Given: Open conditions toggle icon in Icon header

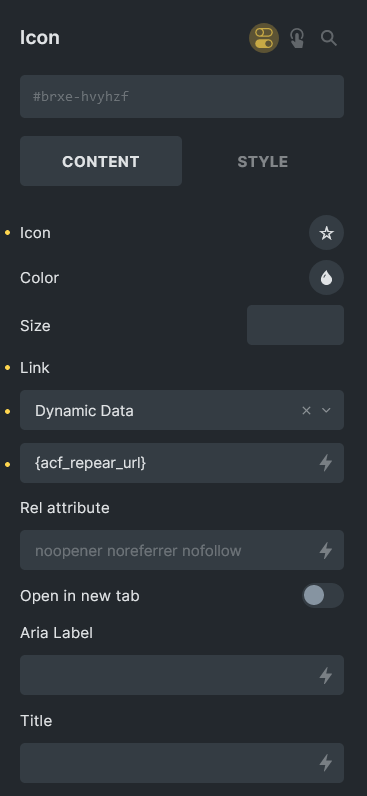Looking at the screenshot, I should (263, 38).
